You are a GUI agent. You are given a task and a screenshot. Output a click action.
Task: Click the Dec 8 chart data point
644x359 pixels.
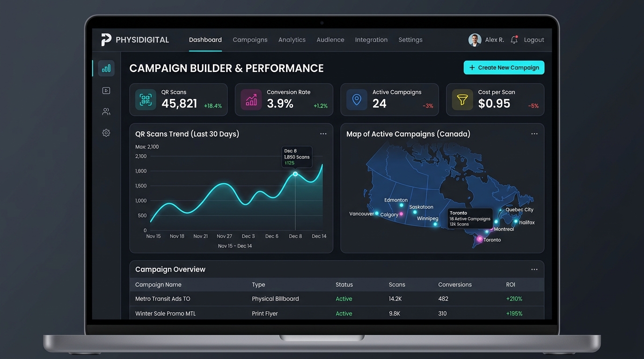pos(295,174)
